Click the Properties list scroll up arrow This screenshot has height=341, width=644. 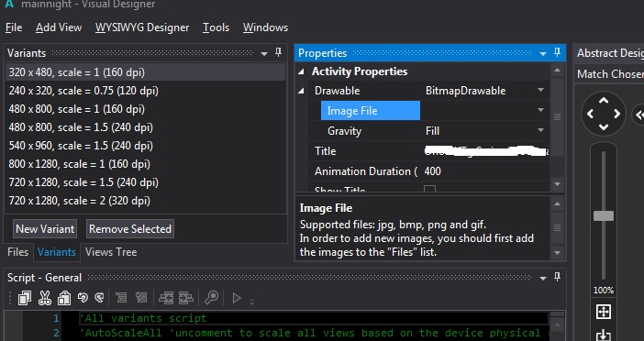click(x=557, y=71)
